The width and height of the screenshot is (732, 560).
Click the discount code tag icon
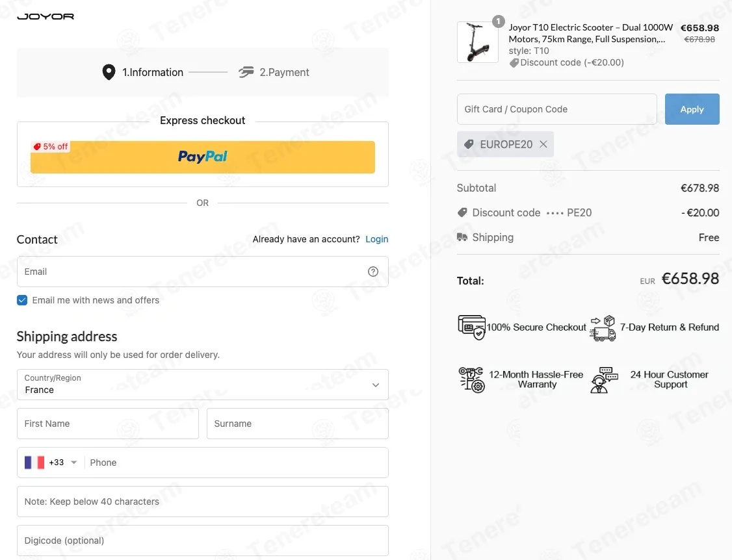point(462,213)
